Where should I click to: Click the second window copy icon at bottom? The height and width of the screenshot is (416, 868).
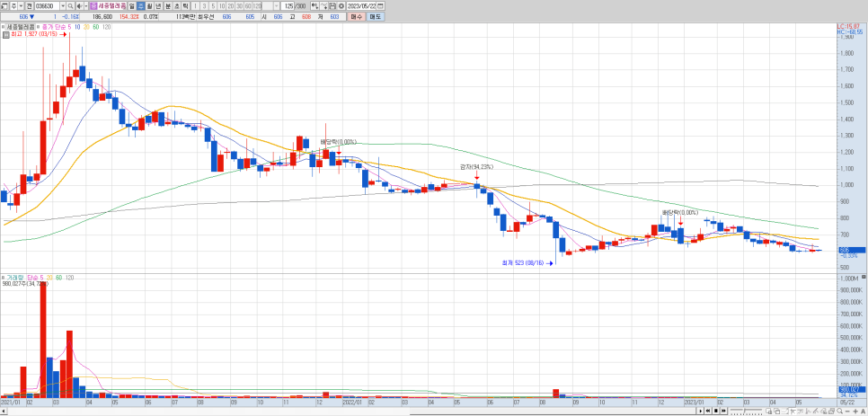pos(777,411)
